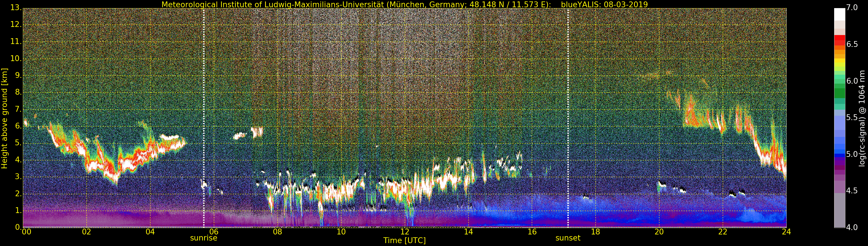Click the 'Height above ground [km]' axis title
868x246 pixels.
pos(4,118)
